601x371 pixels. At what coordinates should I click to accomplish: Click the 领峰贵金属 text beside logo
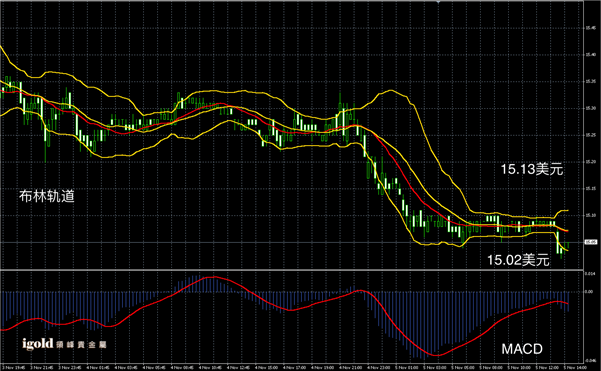[81, 345]
